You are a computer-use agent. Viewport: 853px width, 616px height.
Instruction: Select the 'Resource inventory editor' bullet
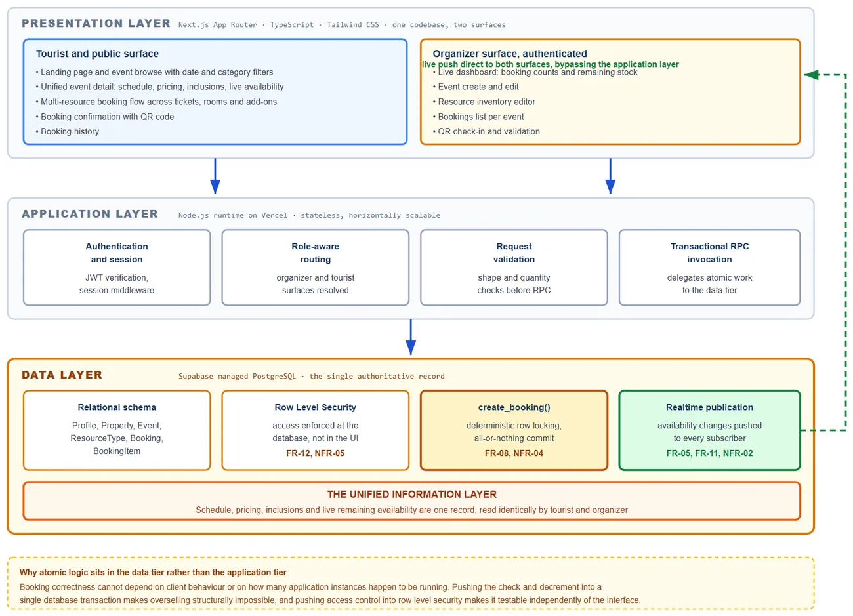pyautogui.click(x=484, y=102)
